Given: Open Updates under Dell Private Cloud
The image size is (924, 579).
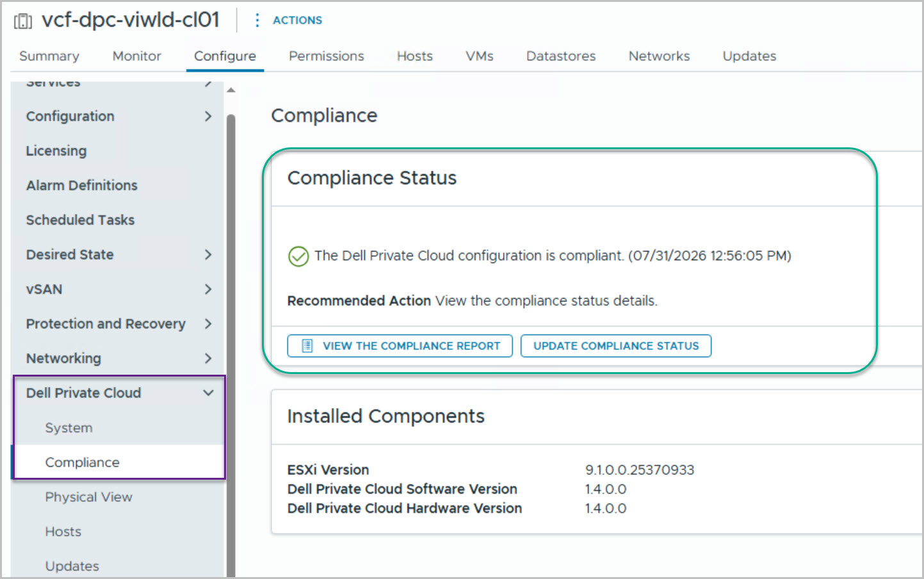Looking at the screenshot, I should [x=72, y=566].
